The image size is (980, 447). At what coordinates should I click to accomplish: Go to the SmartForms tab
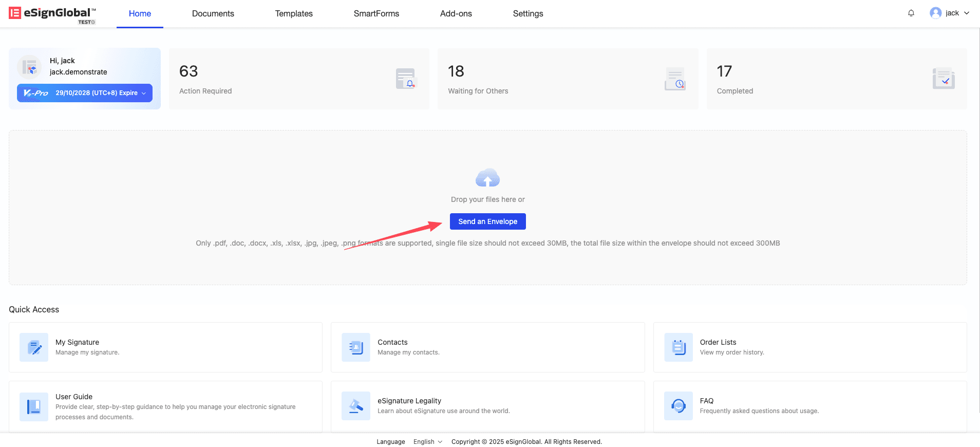pos(376,14)
